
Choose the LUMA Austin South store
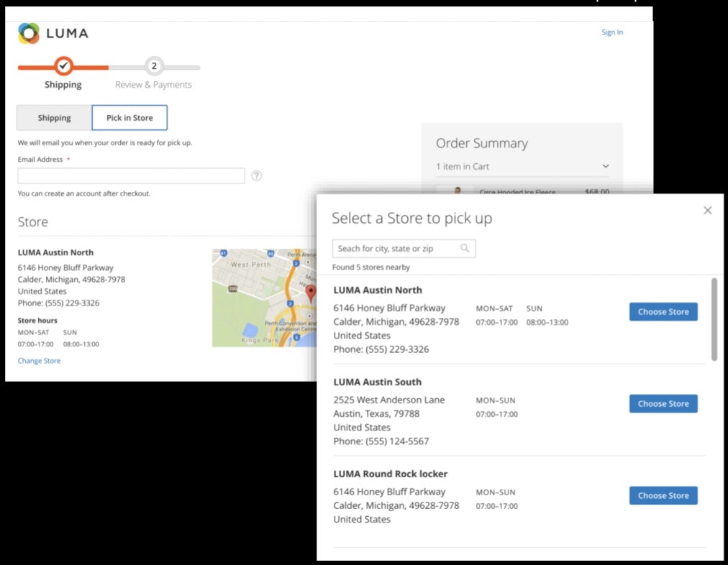click(x=663, y=404)
